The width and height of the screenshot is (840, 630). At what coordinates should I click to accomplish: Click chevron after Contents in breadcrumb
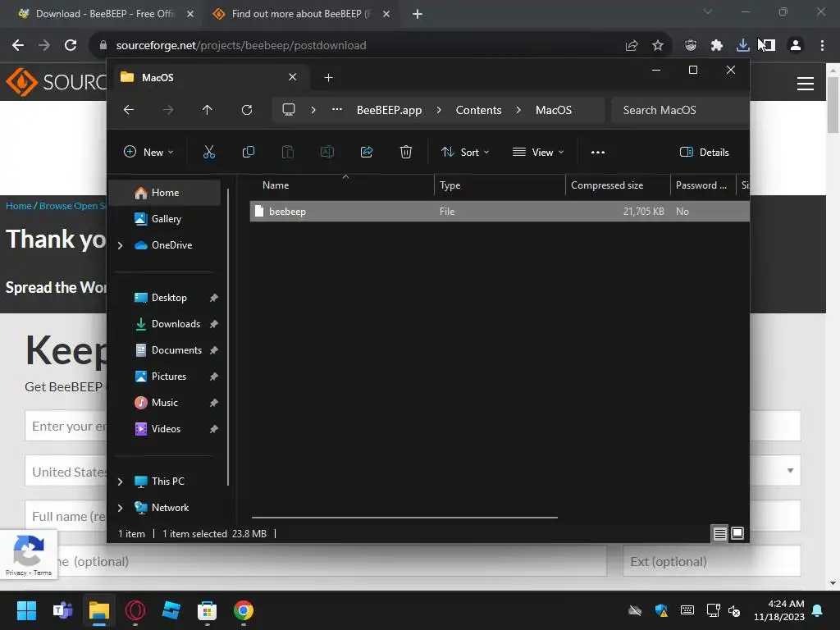[x=518, y=110]
